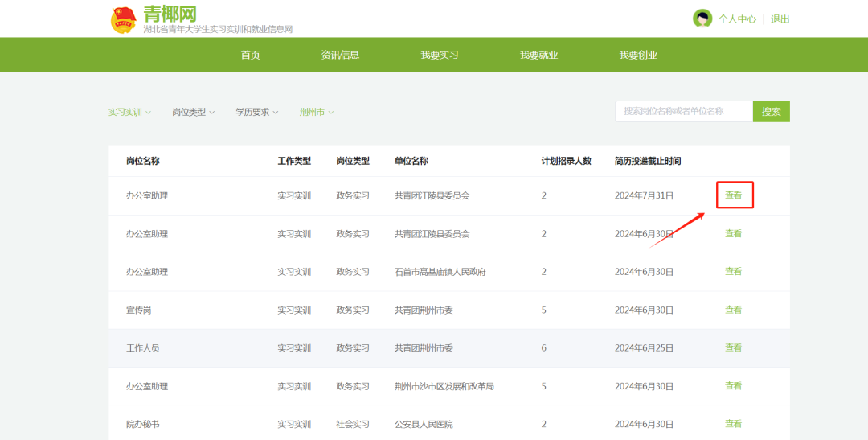The height and width of the screenshot is (440, 868).
Task: Click the 青椰网 Youth League logo emblem
Action: [124, 20]
